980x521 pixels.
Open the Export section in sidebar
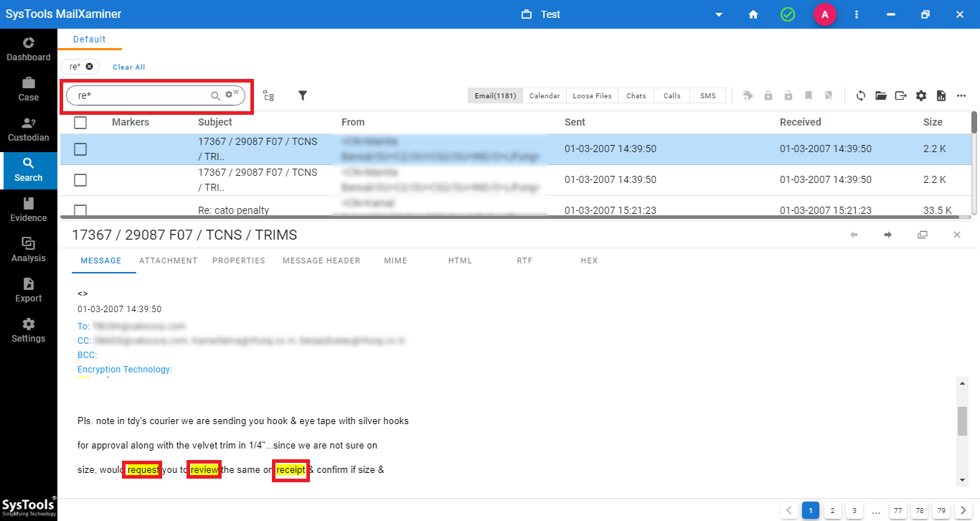[x=29, y=290]
